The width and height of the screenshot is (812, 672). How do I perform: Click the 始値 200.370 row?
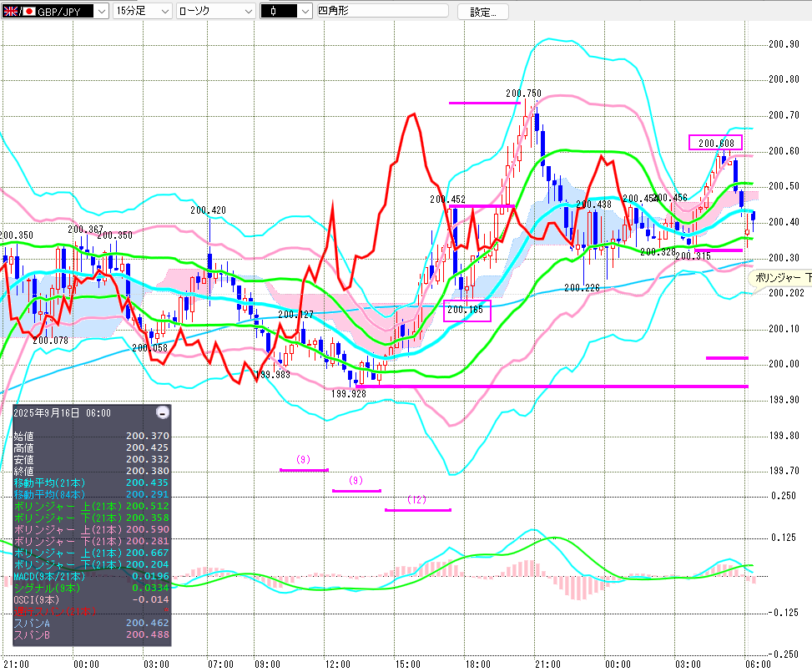[91, 437]
